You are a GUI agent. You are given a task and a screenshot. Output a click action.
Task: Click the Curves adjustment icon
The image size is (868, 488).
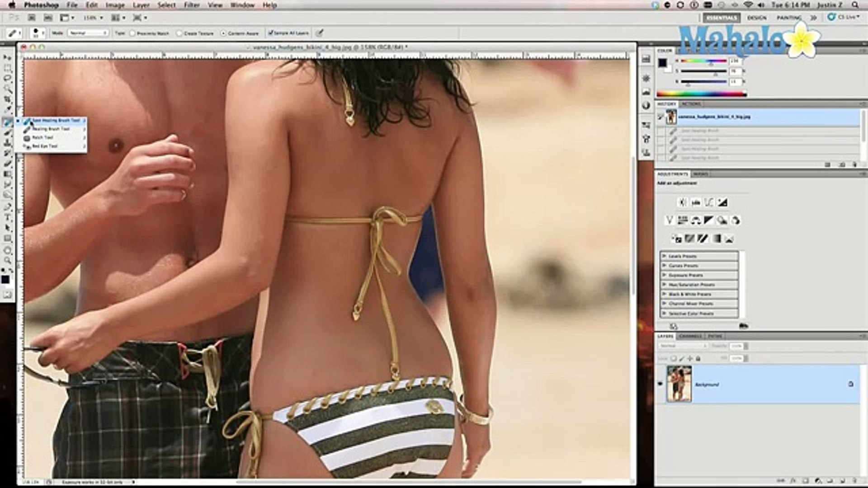pos(708,202)
